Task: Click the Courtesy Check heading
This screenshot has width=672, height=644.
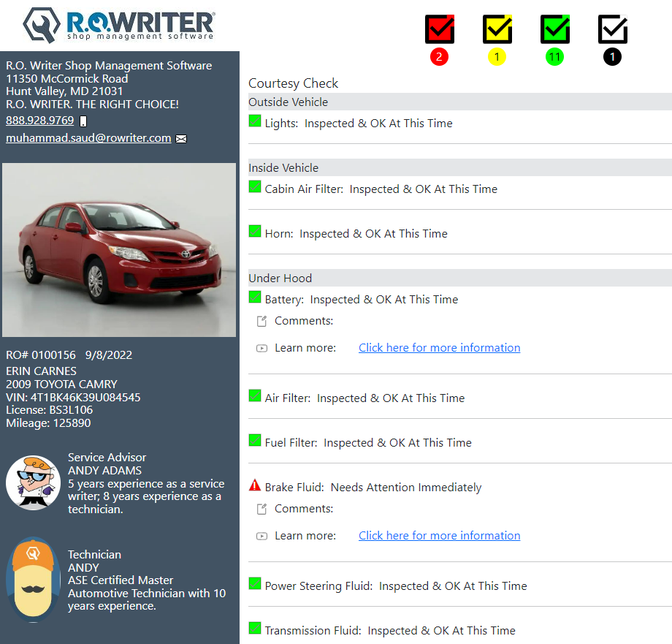Action: coord(293,83)
